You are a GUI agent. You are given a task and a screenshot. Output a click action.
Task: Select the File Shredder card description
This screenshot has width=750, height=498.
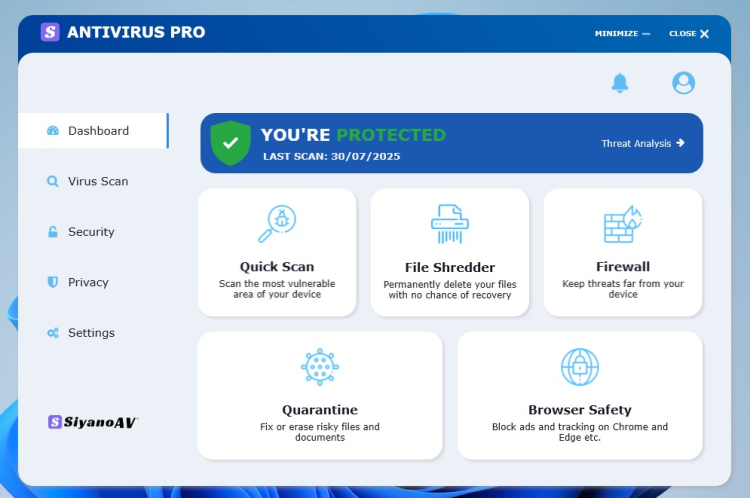(450, 289)
